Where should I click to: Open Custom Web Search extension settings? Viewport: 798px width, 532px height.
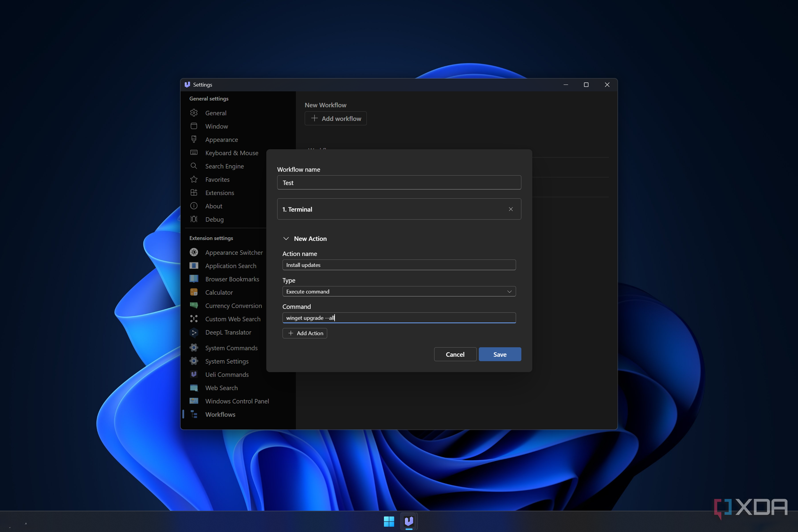pyautogui.click(x=233, y=319)
